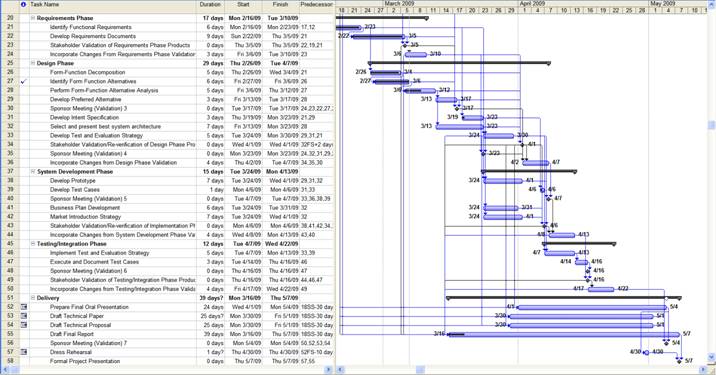
Task: Click the info indicator column header icon
Action: click(x=23, y=4)
